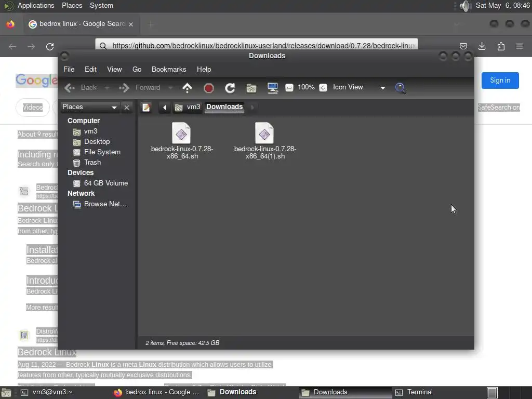Close the Places side pane
The image size is (532, 399).
tap(127, 108)
